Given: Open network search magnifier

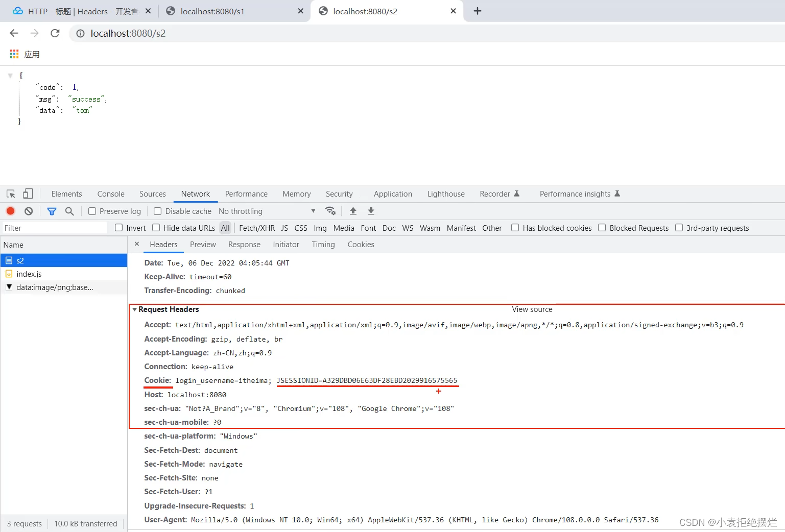Looking at the screenshot, I should point(69,211).
